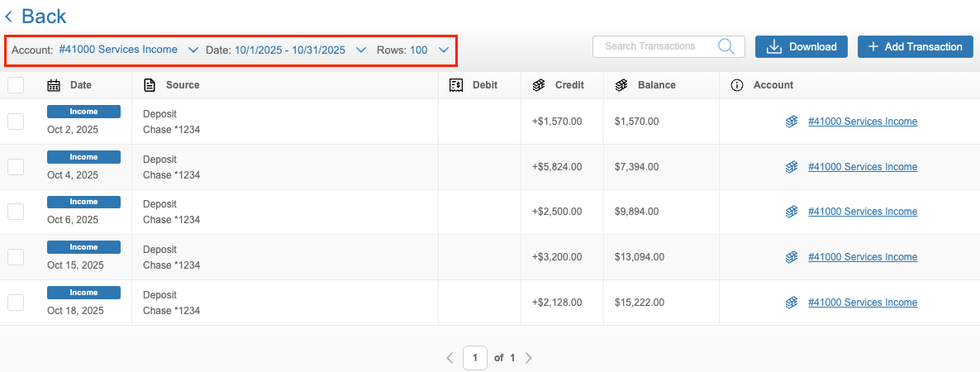Click the Debit column ledger icon
Image resolution: width=980 pixels, height=372 pixels.
coord(455,85)
